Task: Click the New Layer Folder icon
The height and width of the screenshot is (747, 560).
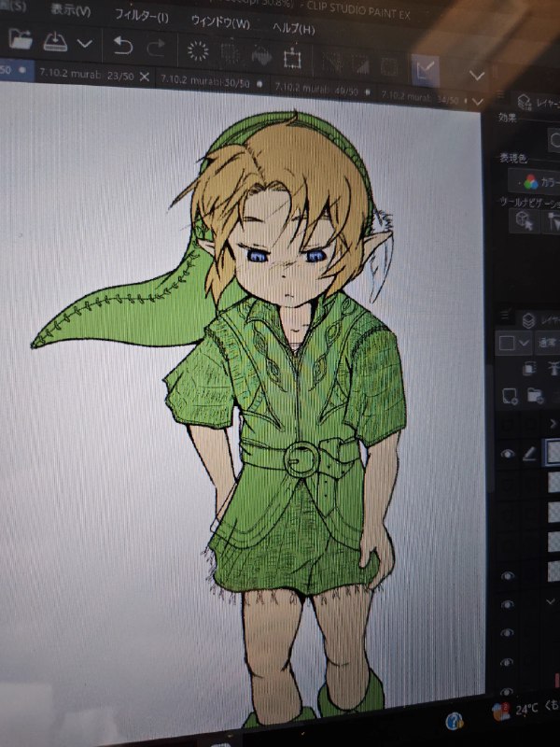Action: coord(535,396)
